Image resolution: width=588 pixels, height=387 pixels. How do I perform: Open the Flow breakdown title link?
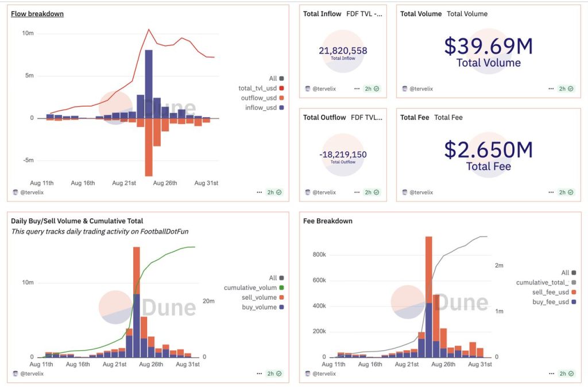37,14
